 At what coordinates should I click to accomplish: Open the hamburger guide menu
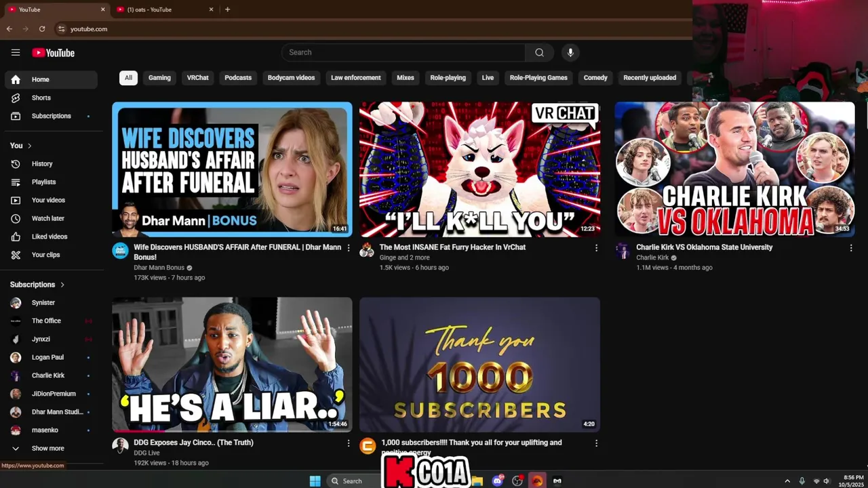click(16, 52)
